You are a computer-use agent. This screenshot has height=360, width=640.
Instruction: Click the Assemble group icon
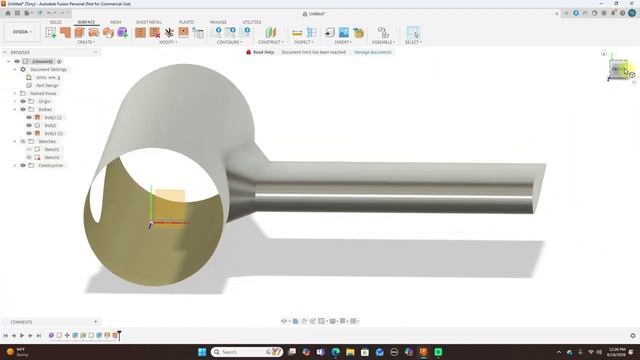pos(383,33)
